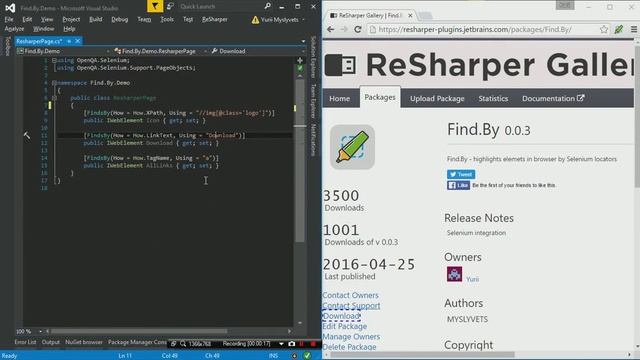This screenshot has height=360, width=640.
Task: Switch to the Output tab
Action: pos(51,342)
